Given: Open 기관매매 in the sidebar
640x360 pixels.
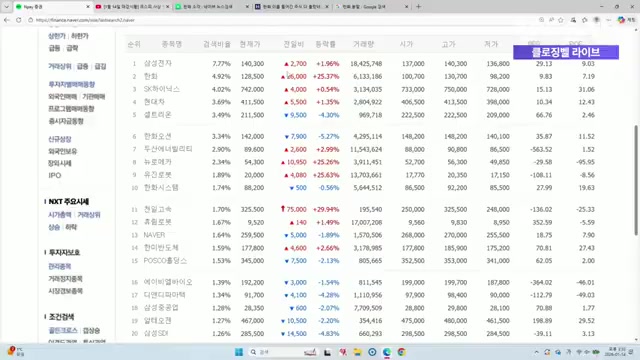Looking at the screenshot, I should 94,97.
